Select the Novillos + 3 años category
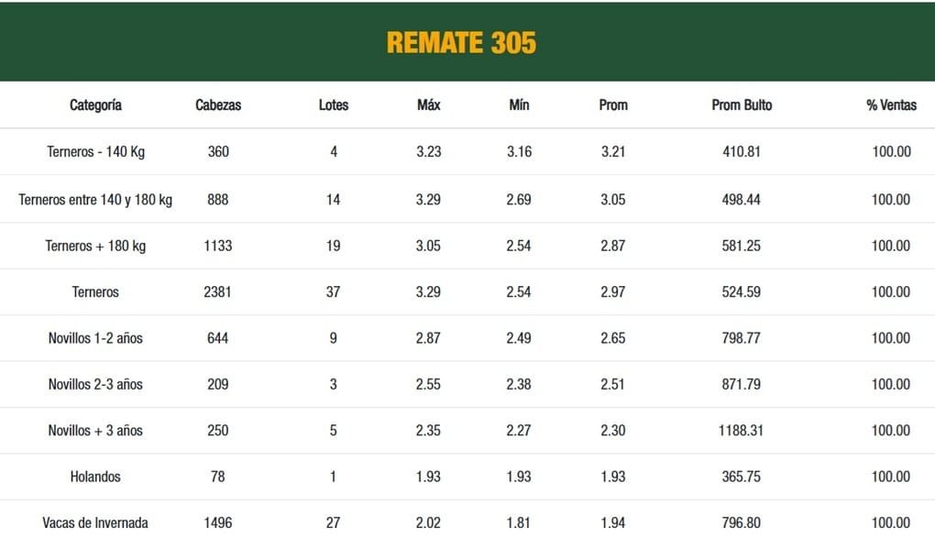This screenshot has height=560, width=935. [x=95, y=431]
